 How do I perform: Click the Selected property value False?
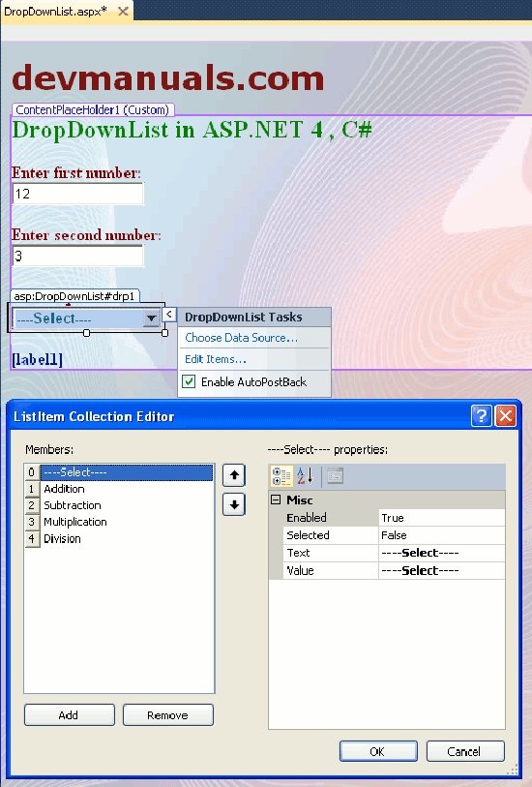click(x=441, y=535)
